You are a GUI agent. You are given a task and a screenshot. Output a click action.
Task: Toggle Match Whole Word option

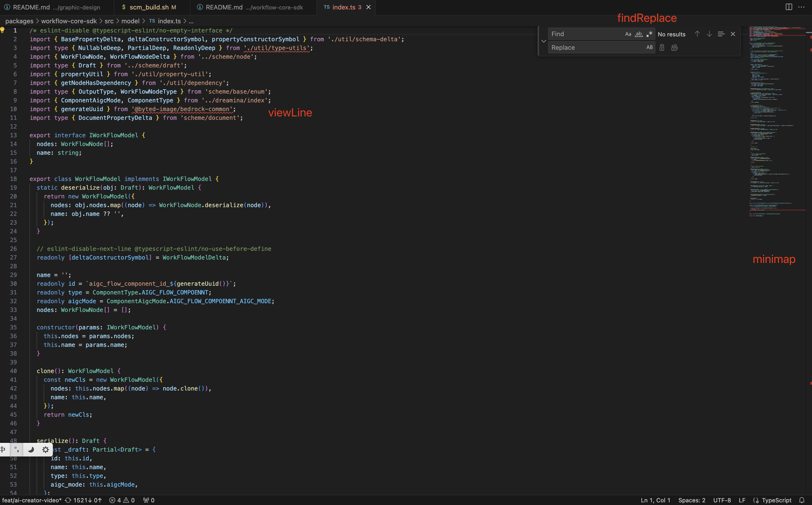639,34
